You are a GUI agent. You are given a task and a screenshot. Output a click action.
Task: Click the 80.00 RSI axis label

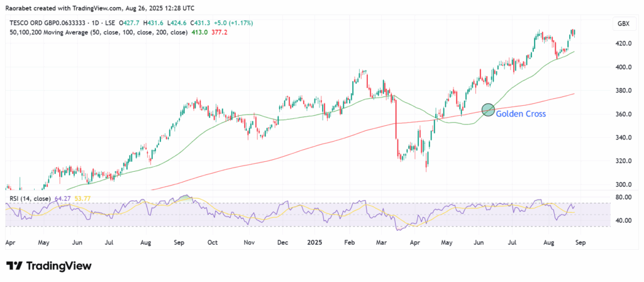point(623,196)
